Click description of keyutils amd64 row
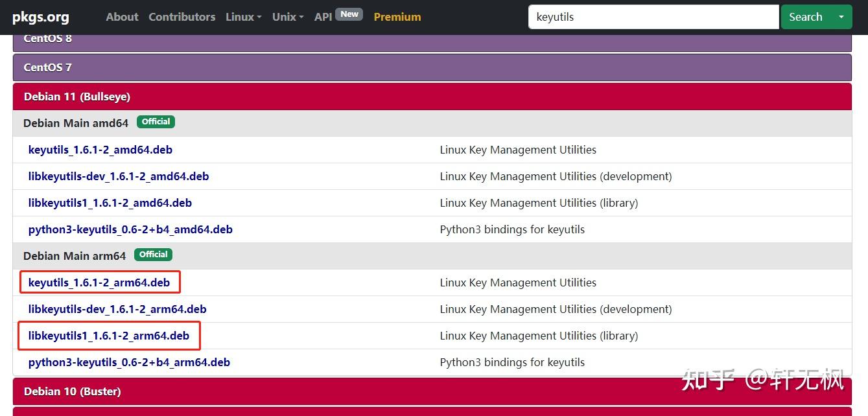The height and width of the screenshot is (416, 868). pos(518,150)
